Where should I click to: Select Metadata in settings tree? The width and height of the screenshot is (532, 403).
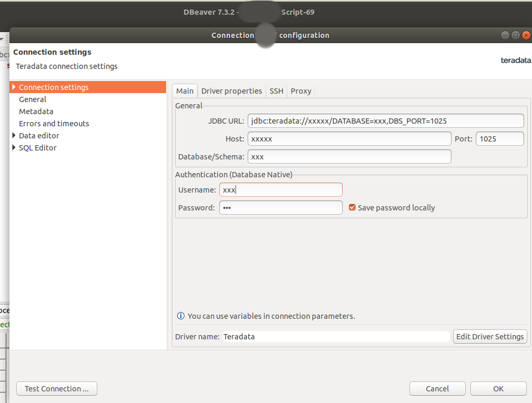pos(36,112)
